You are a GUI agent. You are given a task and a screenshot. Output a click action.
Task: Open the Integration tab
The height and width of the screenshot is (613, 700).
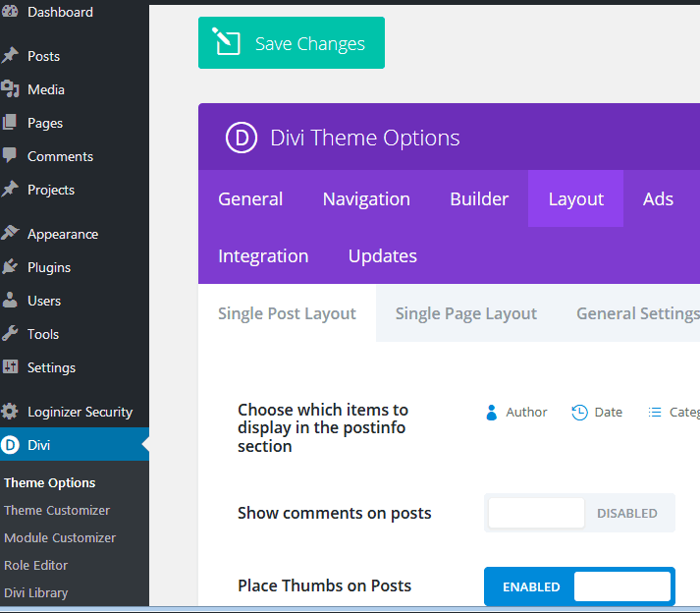pyautogui.click(x=263, y=256)
